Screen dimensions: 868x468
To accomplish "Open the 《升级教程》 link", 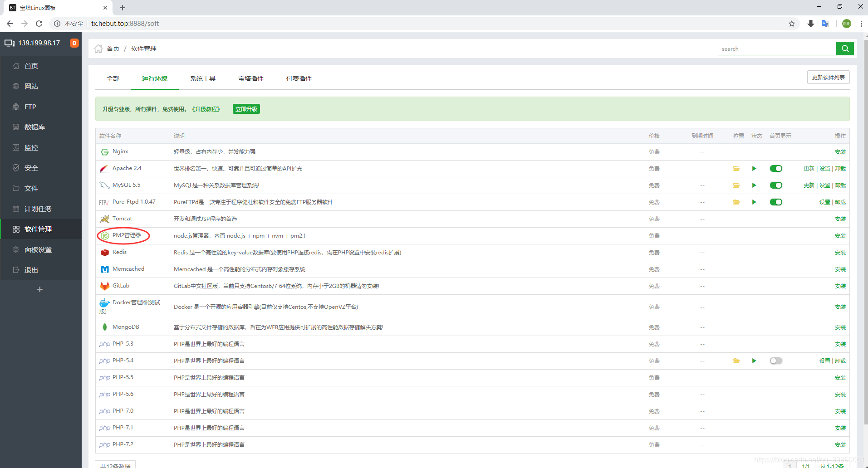I will 206,109.
